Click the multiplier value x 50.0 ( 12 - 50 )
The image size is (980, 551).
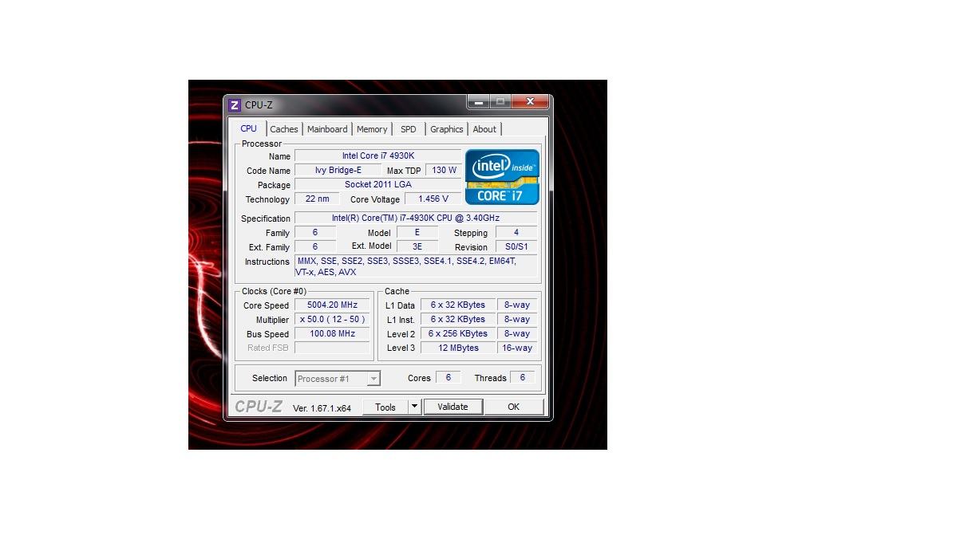click(333, 320)
